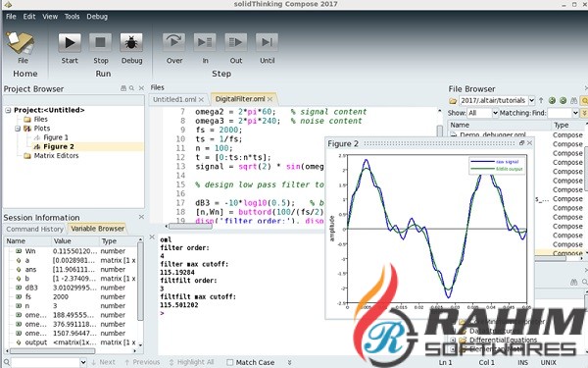This screenshot has width=588, height=368.
Task: Open the File icon on Home ribbon
Action: 21,43
